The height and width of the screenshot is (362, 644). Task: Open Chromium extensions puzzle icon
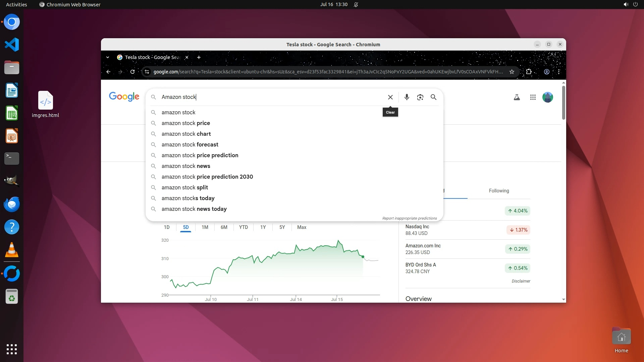(x=529, y=72)
